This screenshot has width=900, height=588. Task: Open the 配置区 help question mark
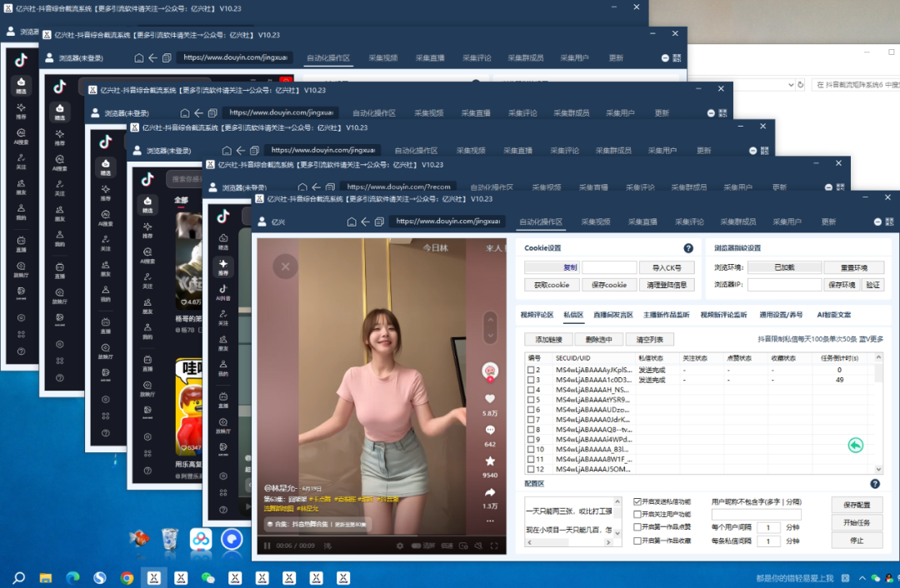tap(875, 484)
